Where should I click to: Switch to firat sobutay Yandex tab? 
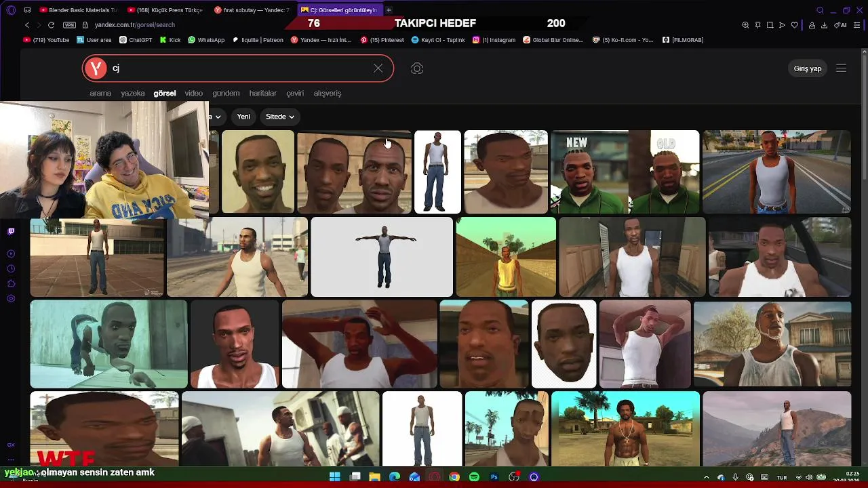point(252,10)
